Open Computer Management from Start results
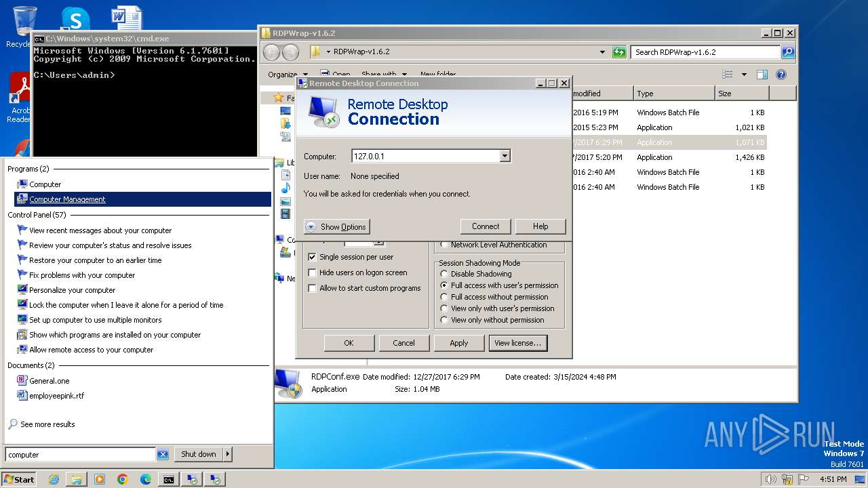868x488 pixels. point(142,199)
